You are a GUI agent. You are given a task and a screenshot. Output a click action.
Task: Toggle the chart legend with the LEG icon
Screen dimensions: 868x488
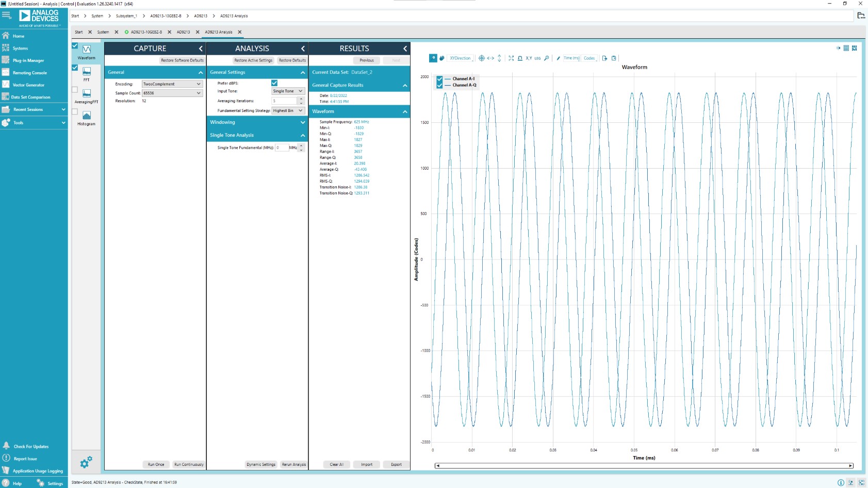click(537, 58)
